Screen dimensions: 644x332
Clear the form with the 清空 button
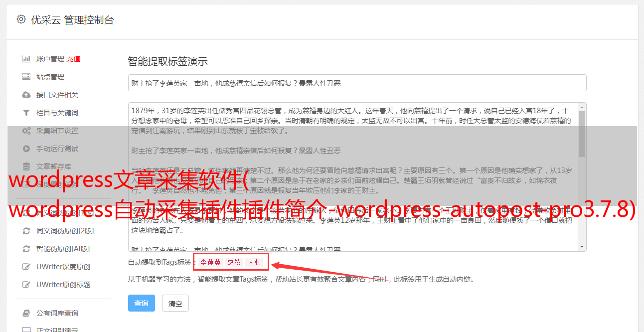[175, 303]
